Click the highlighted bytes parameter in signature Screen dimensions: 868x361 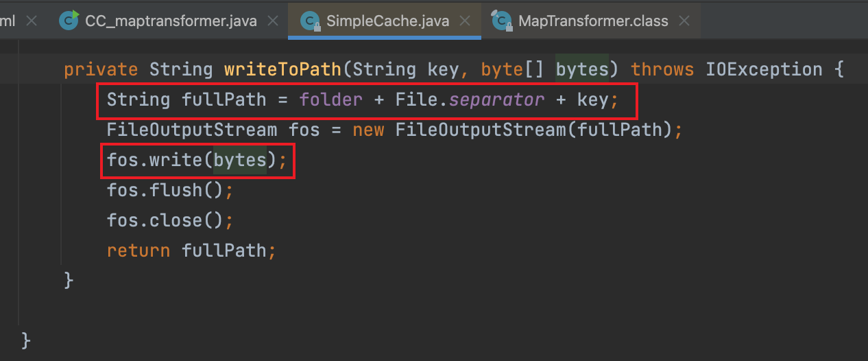582,69
